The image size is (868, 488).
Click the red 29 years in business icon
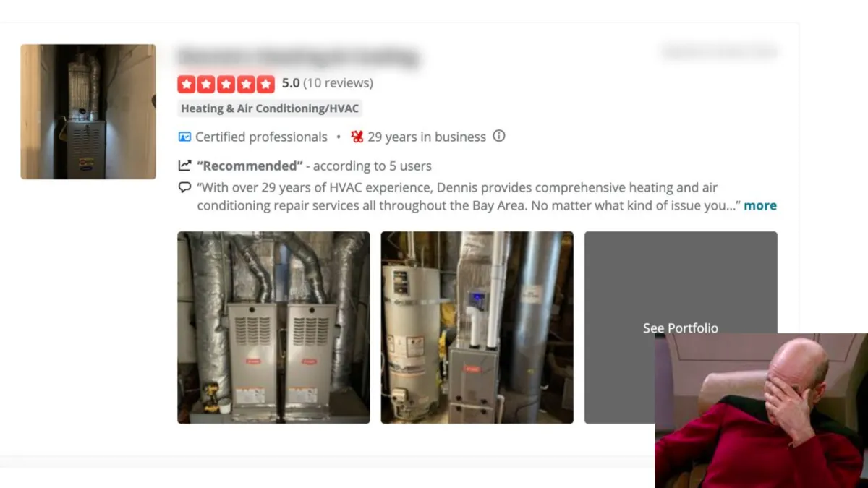coord(357,137)
